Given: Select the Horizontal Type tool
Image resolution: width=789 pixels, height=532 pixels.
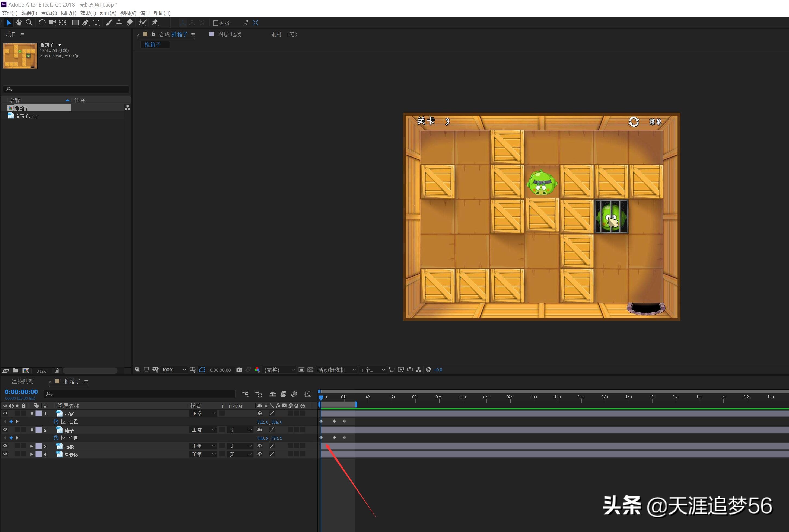Looking at the screenshot, I should tap(96, 23).
